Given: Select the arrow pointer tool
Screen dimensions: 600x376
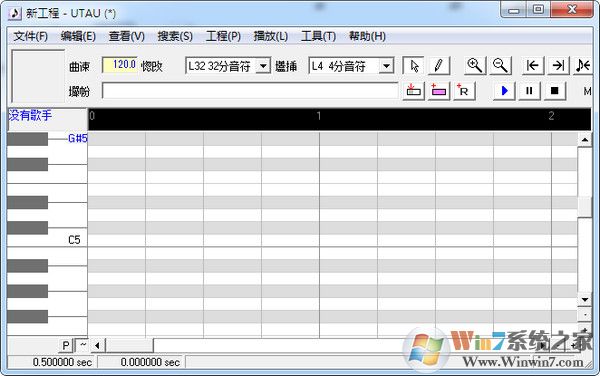Looking at the screenshot, I should click(x=413, y=66).
